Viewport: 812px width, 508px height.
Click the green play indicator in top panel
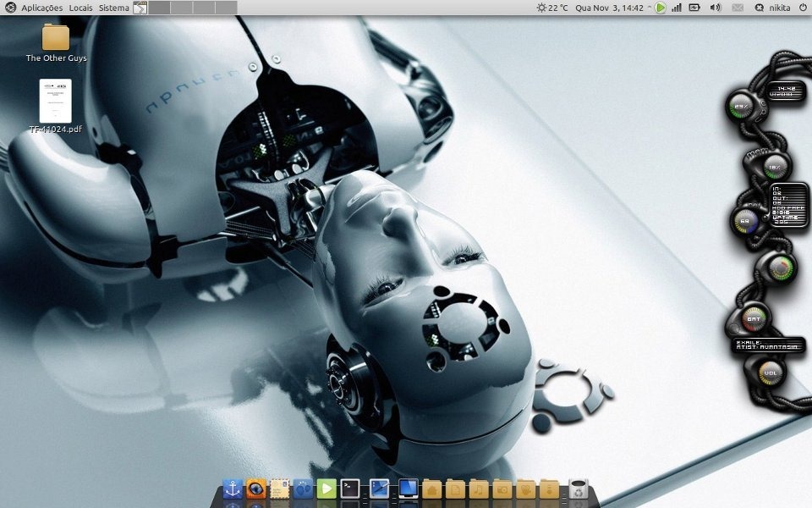point(660,8)
